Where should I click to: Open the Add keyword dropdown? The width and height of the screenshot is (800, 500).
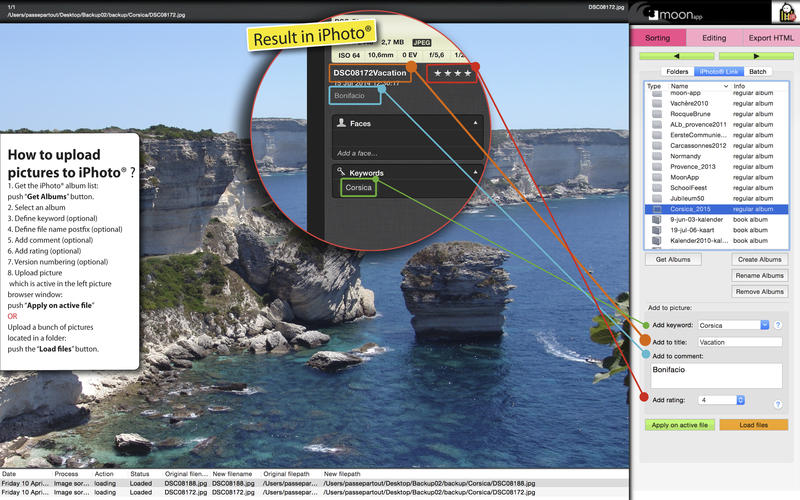(x=764, y=325)
